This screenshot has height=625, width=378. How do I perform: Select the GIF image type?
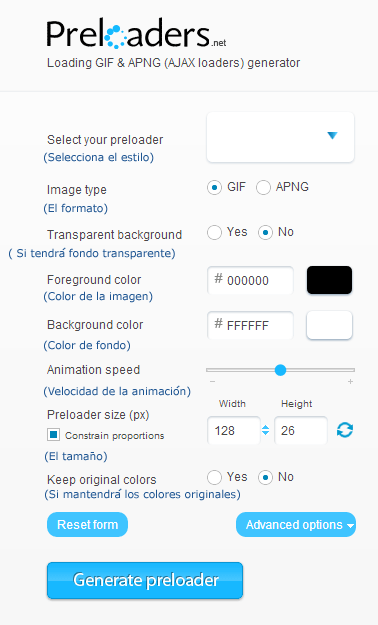[x=215, y=187]
